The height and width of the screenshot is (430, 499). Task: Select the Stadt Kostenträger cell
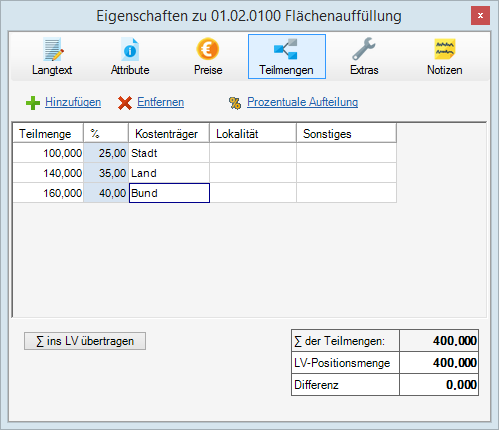pyautogui.click(x=169, y=153)
